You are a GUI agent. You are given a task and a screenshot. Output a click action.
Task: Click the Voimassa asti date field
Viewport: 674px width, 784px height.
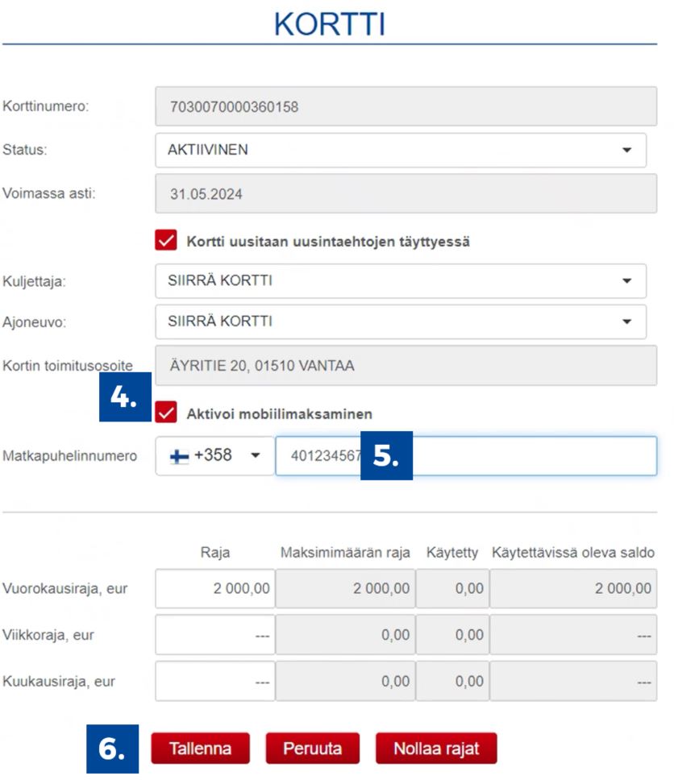(406, 193)
